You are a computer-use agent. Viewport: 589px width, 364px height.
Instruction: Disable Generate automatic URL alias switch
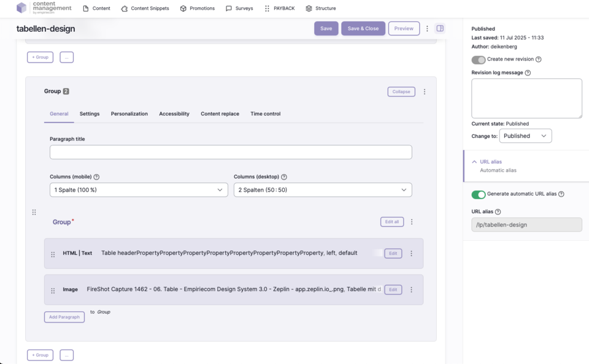click(479, 194)
